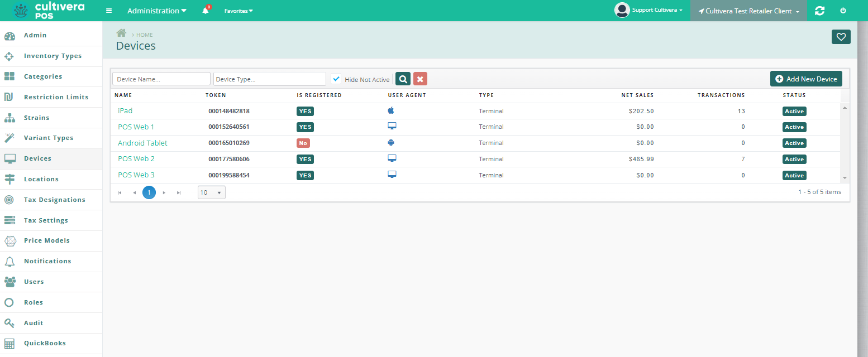Click the hamburger menu icon beside the logo
Viewport: 868px width, 357px height.
[x=108, y=10]
